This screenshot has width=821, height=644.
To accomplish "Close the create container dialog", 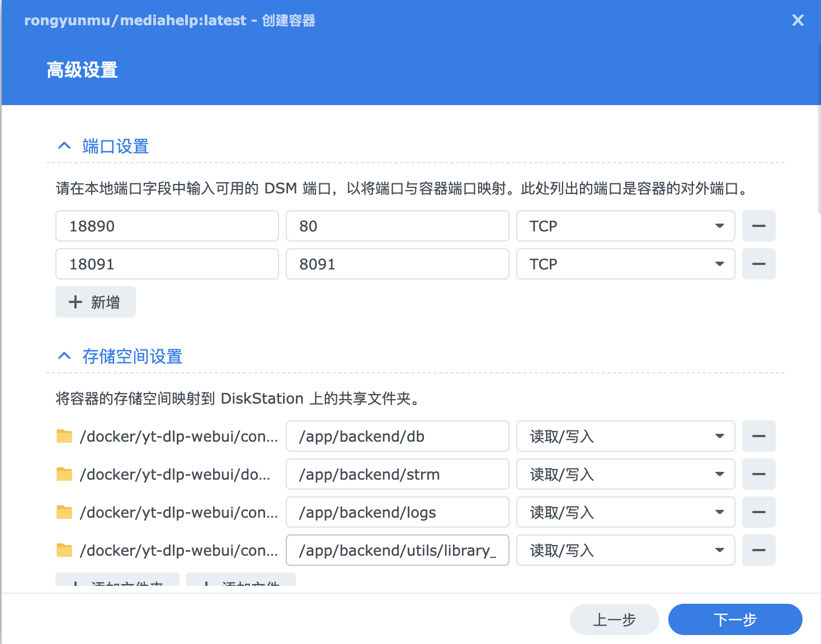I will [x=798, y=21].
